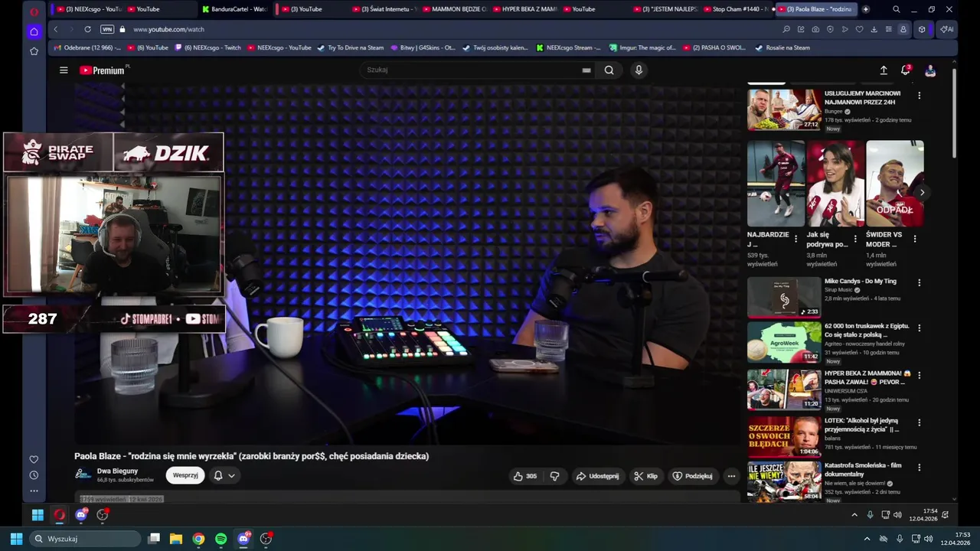Open the YouTube create/upload icon
Screen dimensions: 980x551
click(884, 70)
